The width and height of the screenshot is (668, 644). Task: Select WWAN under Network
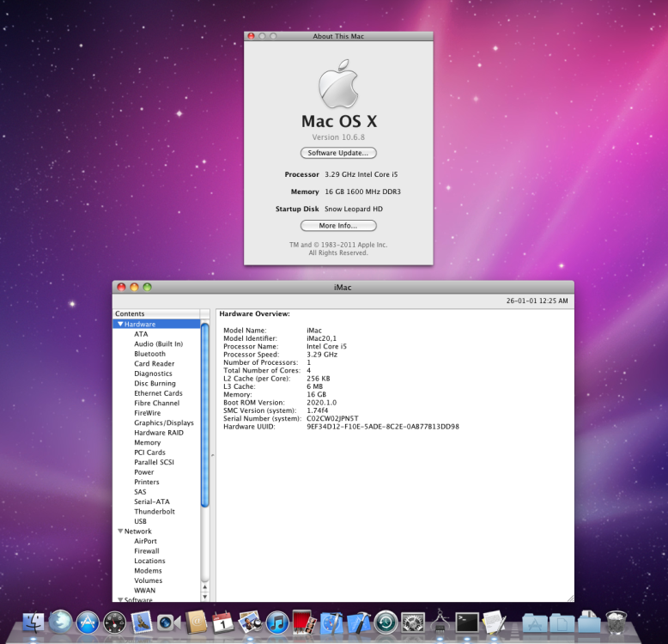click(144, 591)
